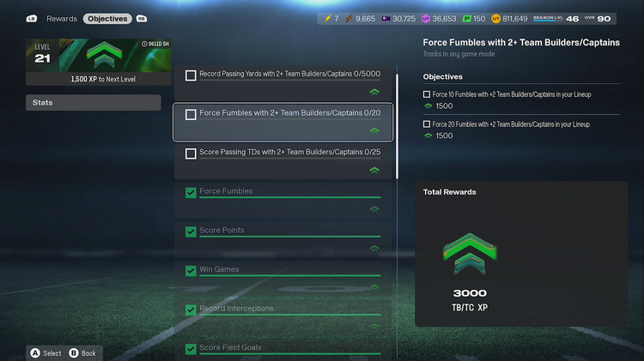Screen dimensions: 644x361
Task: Click the purple UT points icon
Action: 426,19
